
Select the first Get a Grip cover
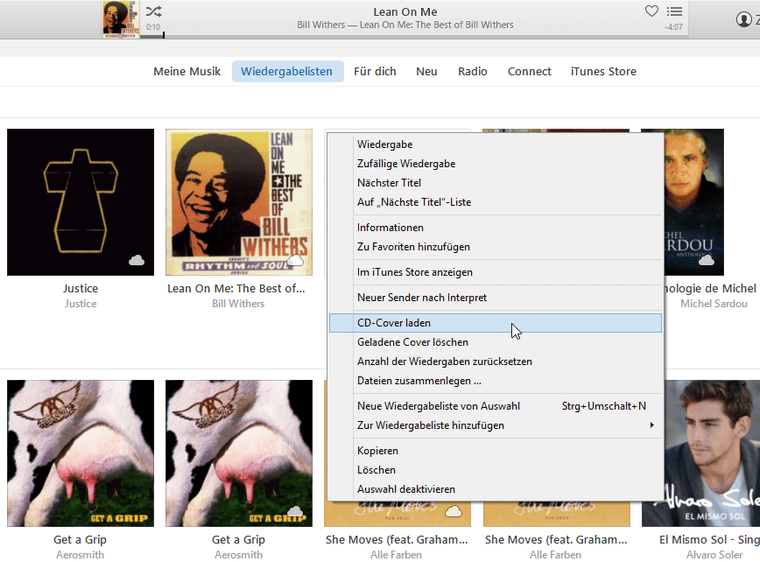pyautogui.click(x=80, y=453)
